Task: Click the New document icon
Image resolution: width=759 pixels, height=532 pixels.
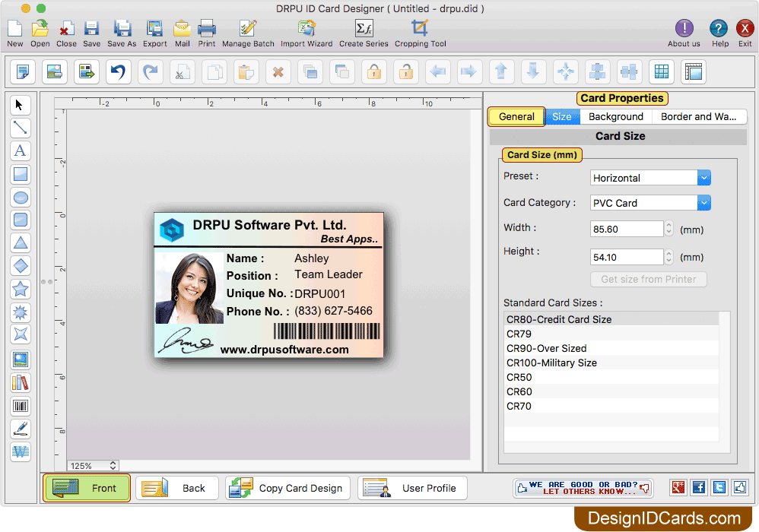Action: tap(15, 33)
